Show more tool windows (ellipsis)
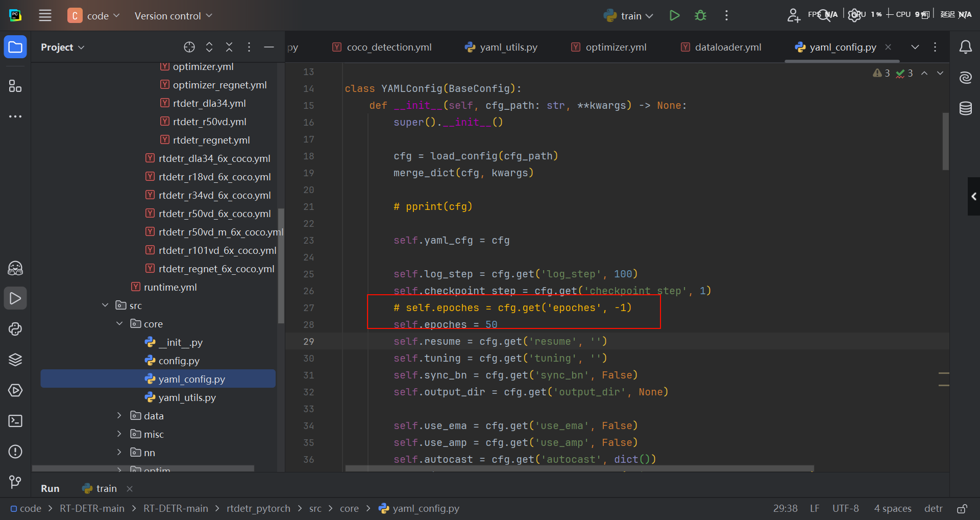The height and width of the screenshot is (520, 980). (x=15, y=116)
